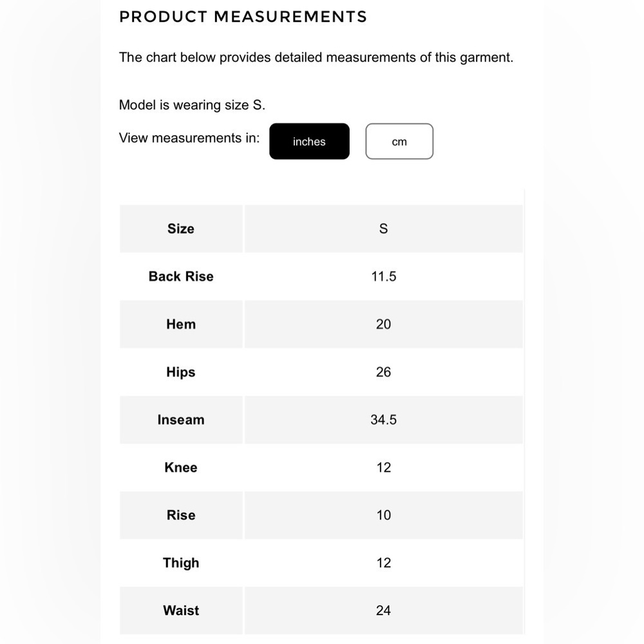Switch measurements to inches
644x644 pixels.
(309, 141)
